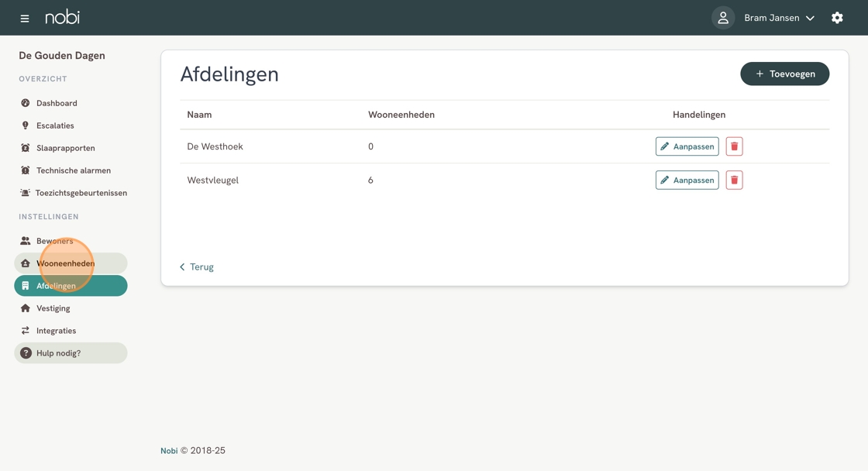Click the user avatar icon

pyautogui.click(x=722, y=18)
